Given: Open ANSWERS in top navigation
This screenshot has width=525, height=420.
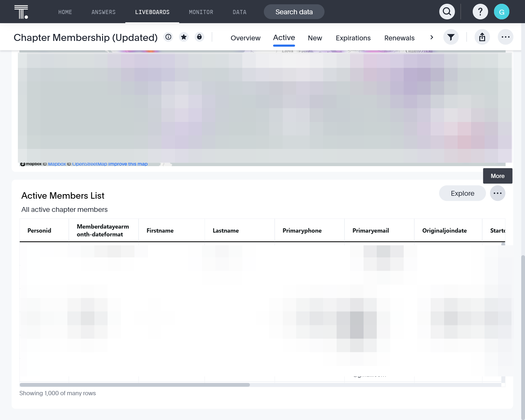Looking at the screenshot, I should point(103,12).
